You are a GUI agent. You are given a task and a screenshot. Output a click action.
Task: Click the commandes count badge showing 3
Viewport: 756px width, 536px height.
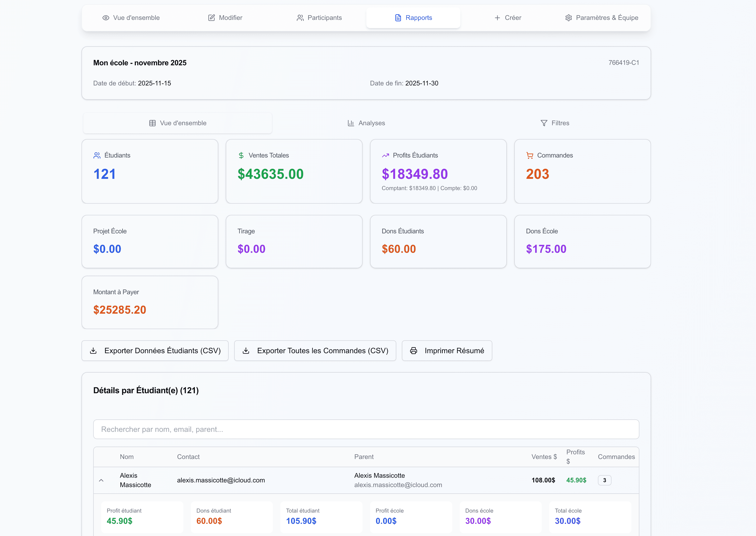coord(604,480)
